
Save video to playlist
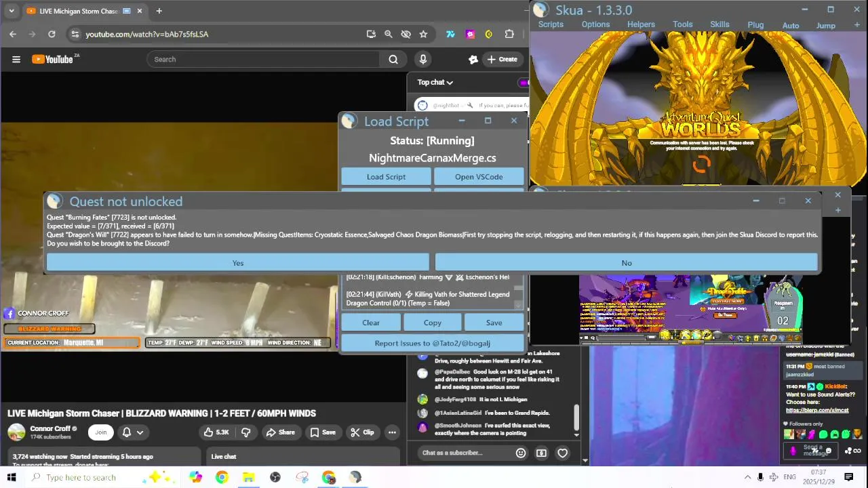click(323, 432)
